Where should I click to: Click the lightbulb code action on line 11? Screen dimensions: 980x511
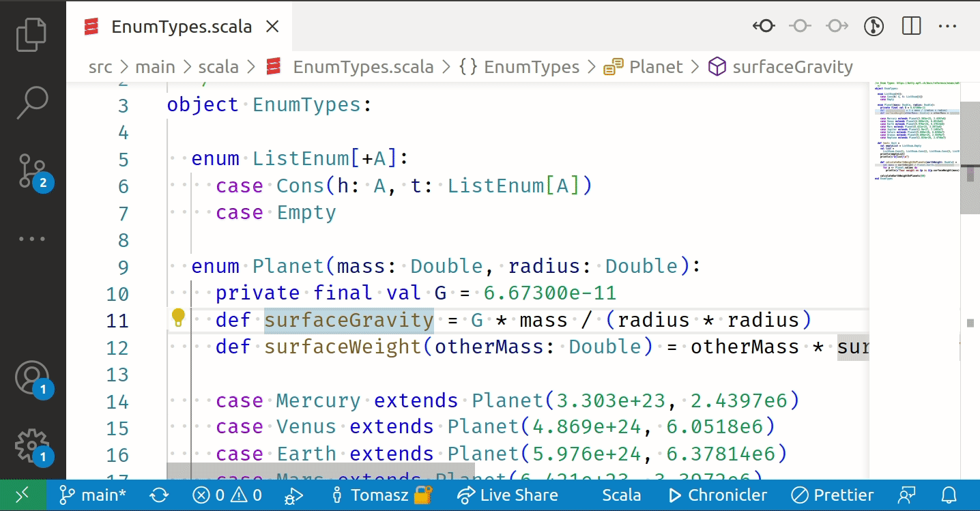click(178, 318)
